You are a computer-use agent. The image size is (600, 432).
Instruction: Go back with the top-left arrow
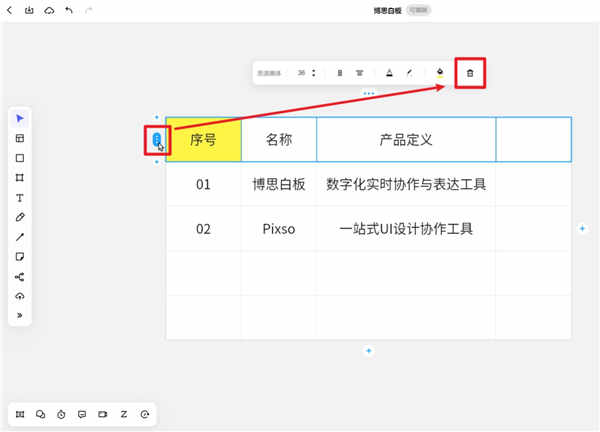[10, 10]
